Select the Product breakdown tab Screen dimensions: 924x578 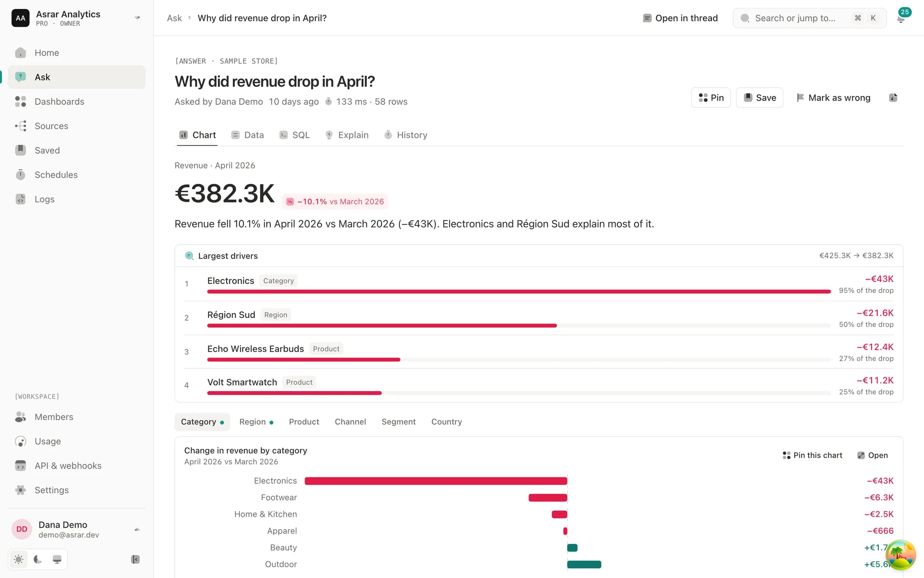pos(304,422)
